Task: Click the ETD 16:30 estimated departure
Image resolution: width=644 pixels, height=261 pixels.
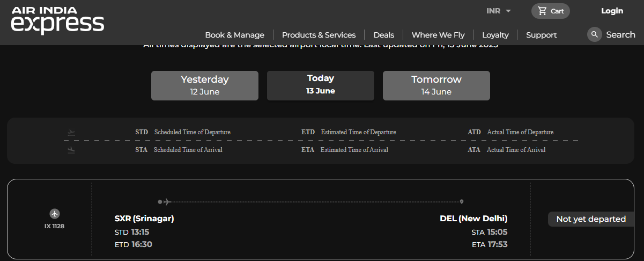Action: 134,244
